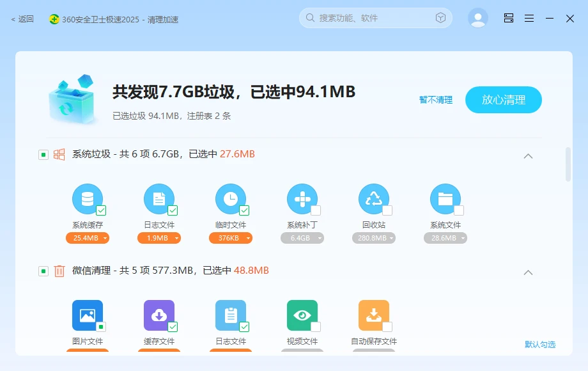The height and width of the screenshot is (371, 588).
Task: Check the 自动保存文件 checkbox
Action: pos(387,327)
